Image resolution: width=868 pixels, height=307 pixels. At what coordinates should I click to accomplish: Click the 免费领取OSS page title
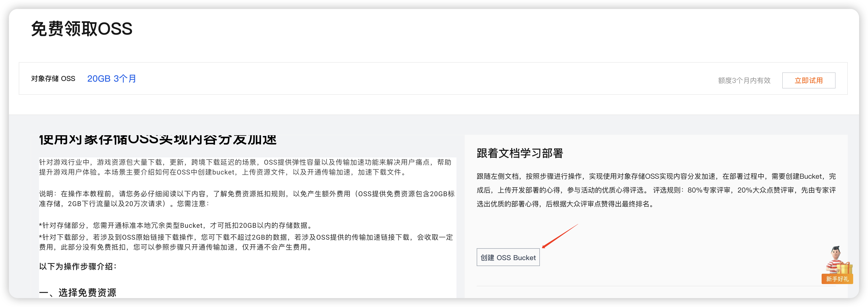[x=81, y=29]
